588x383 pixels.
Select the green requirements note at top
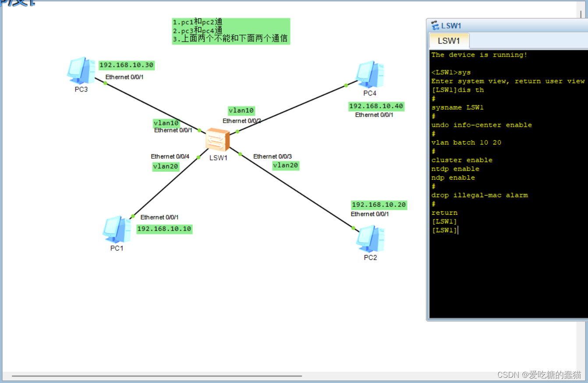[231, 31]
